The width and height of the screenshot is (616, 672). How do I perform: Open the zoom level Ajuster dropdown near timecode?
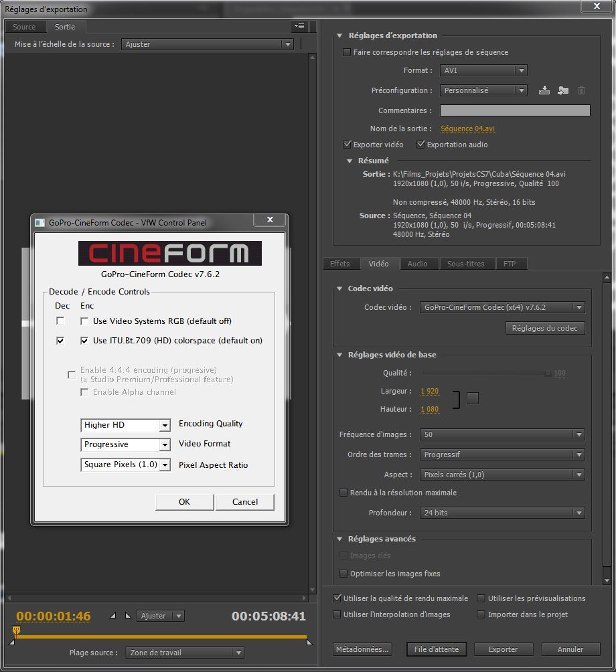click(160, 616)
